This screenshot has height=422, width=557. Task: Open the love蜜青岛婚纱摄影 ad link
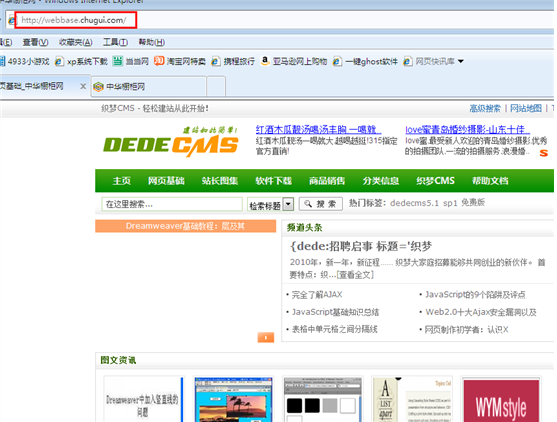tap(467, 130)
